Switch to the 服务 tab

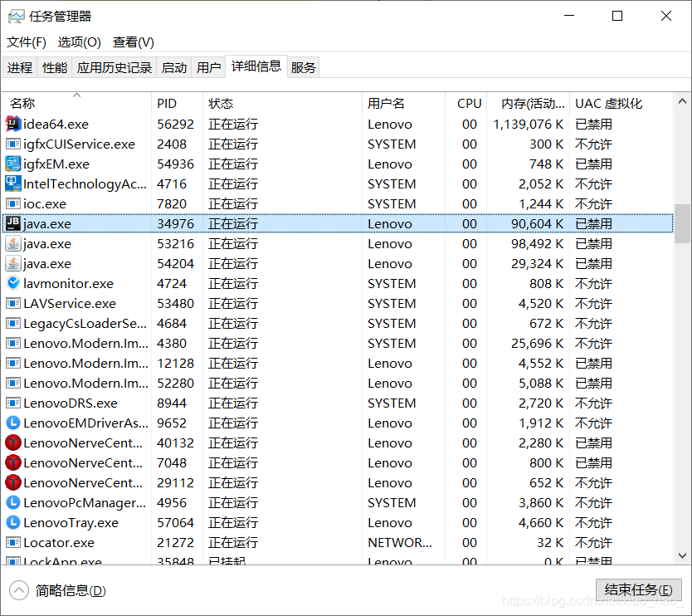pyautogui.click(x=303, y=67)
